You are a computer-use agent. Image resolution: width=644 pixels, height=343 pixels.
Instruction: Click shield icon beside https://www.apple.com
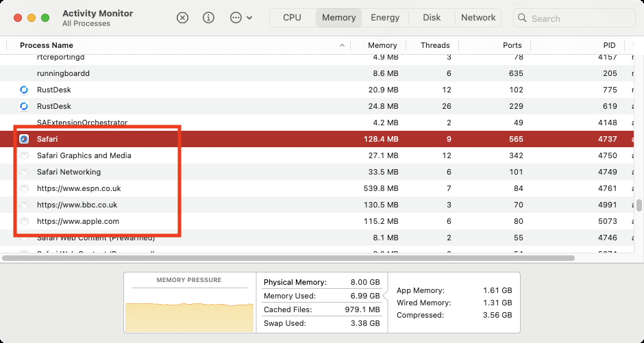[x=24, y=221]
